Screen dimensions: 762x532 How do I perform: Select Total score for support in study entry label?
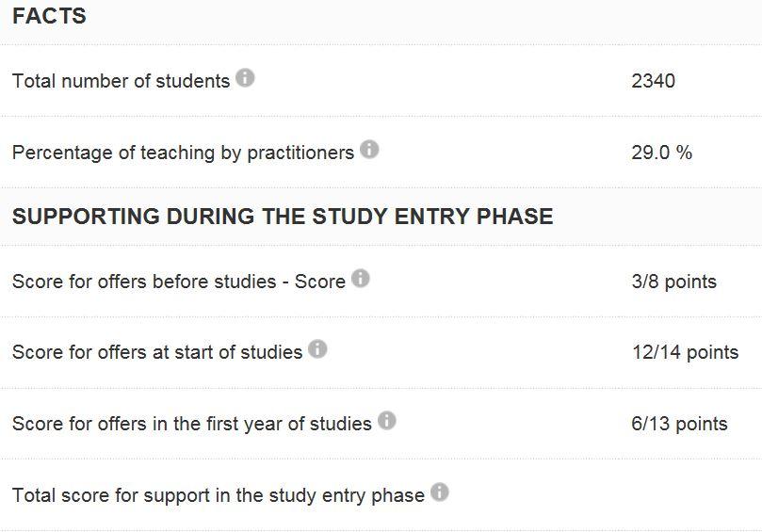point(218,495)
